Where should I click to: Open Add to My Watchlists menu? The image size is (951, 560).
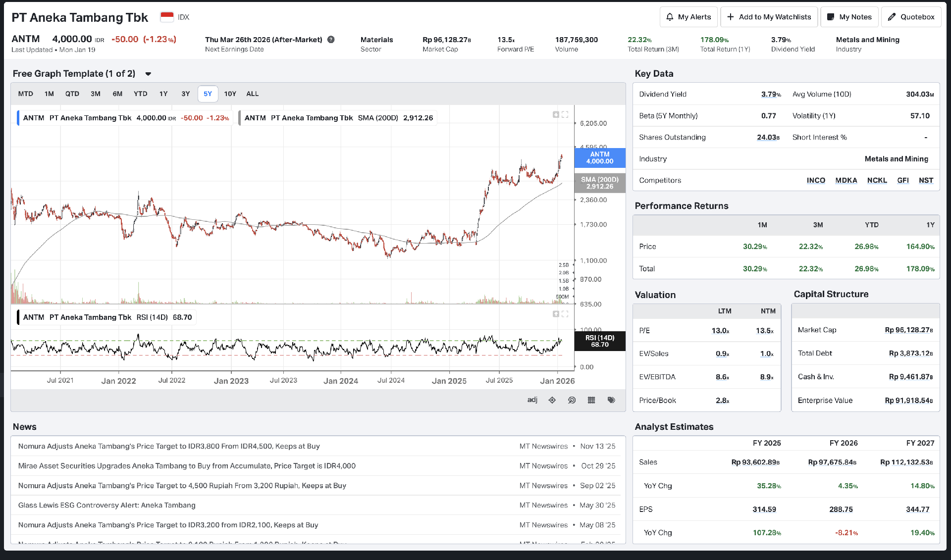[x=769, y=17]
